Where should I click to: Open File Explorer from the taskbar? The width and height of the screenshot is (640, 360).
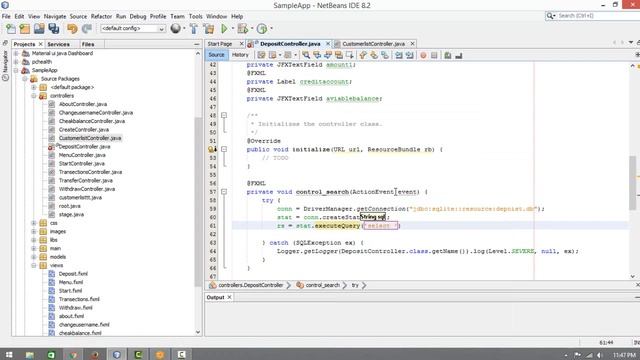[29, 355]
